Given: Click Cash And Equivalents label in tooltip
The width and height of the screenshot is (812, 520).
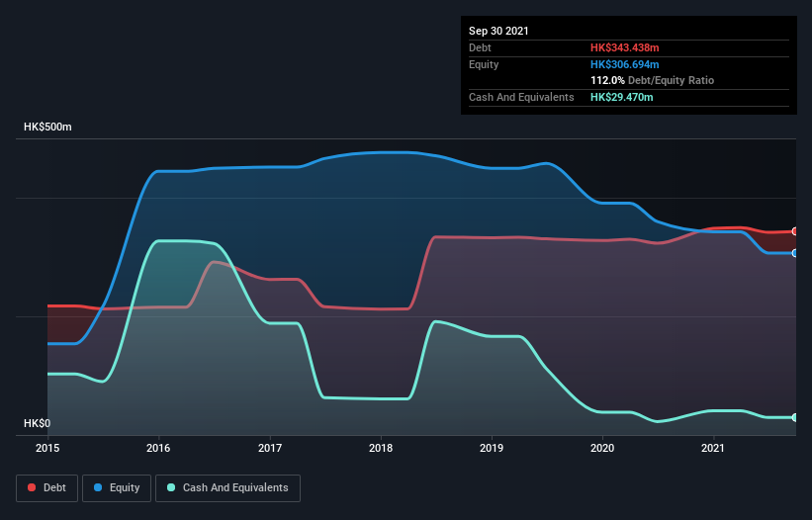Looking at the screenshot, I should pos(521,97).
